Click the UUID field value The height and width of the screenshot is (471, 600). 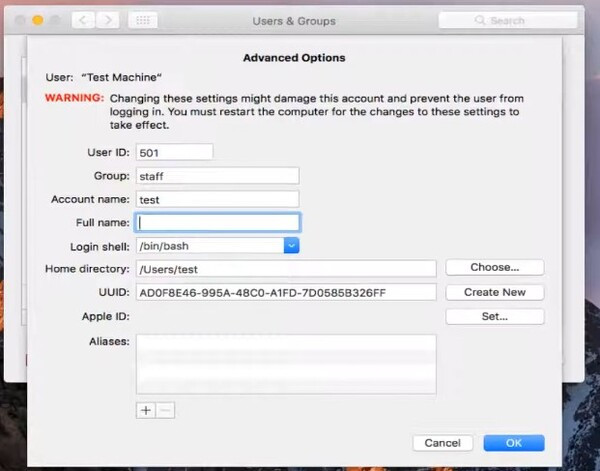click(x=286, y=292)
